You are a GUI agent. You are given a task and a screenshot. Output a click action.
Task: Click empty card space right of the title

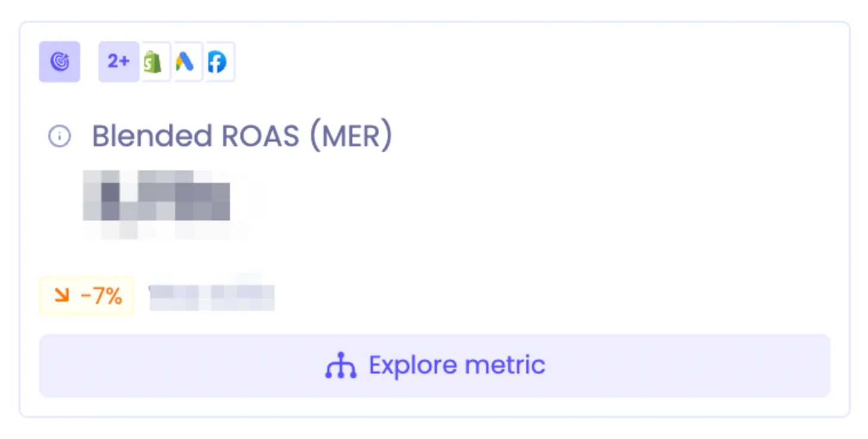pyautogui.click(x=596, y=136)
